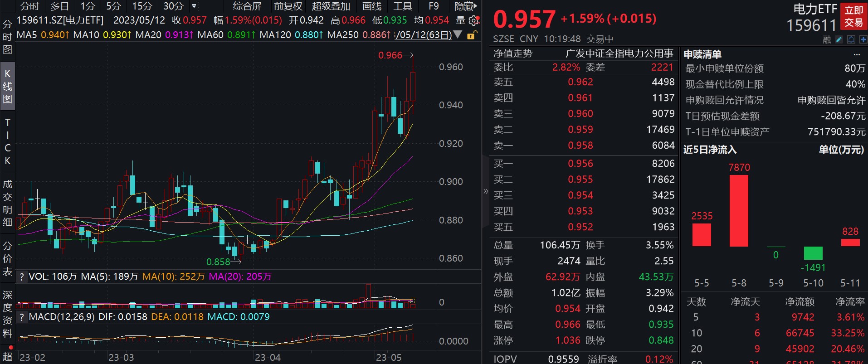Open the 综合屏 view

tap(247, 6)
